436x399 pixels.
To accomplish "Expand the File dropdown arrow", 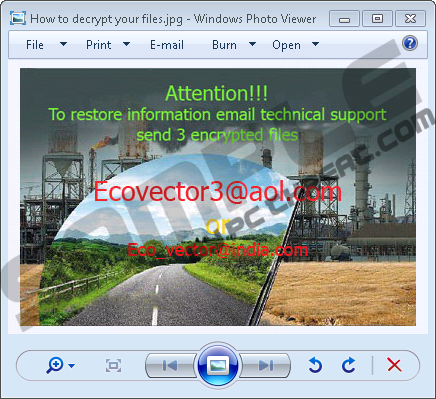I will pos(63,44).
